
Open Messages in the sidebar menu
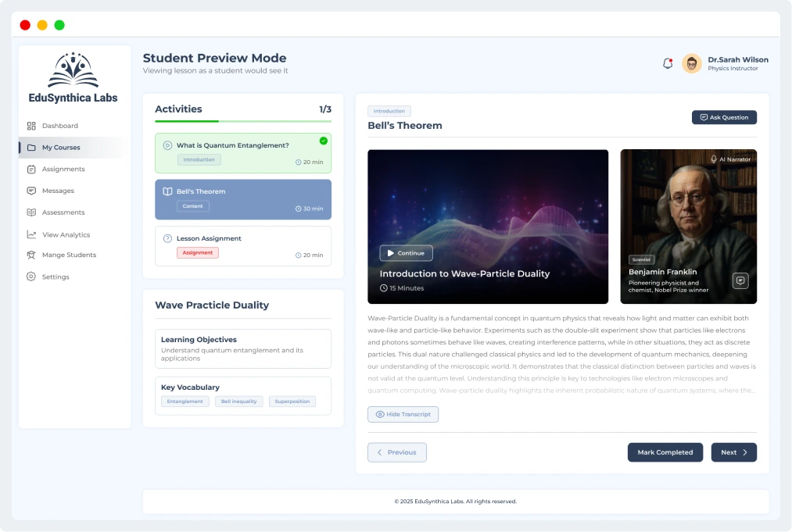click(x=58, y=191)
